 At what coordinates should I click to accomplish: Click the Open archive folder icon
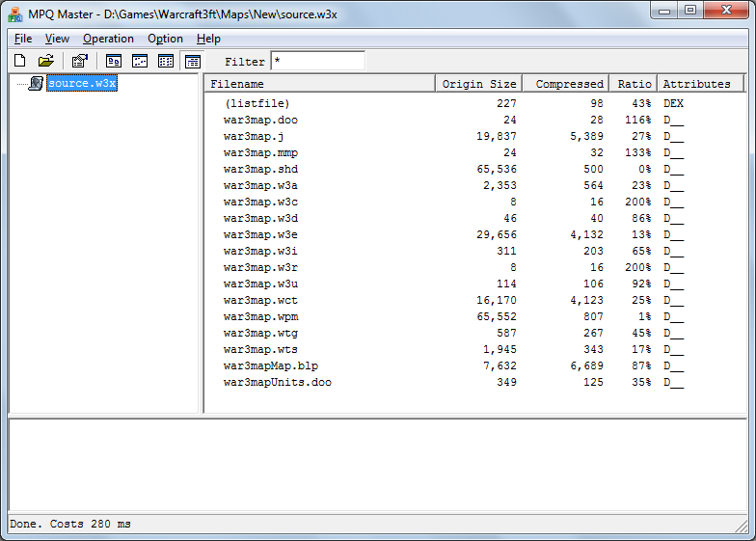tap(46, 61)
